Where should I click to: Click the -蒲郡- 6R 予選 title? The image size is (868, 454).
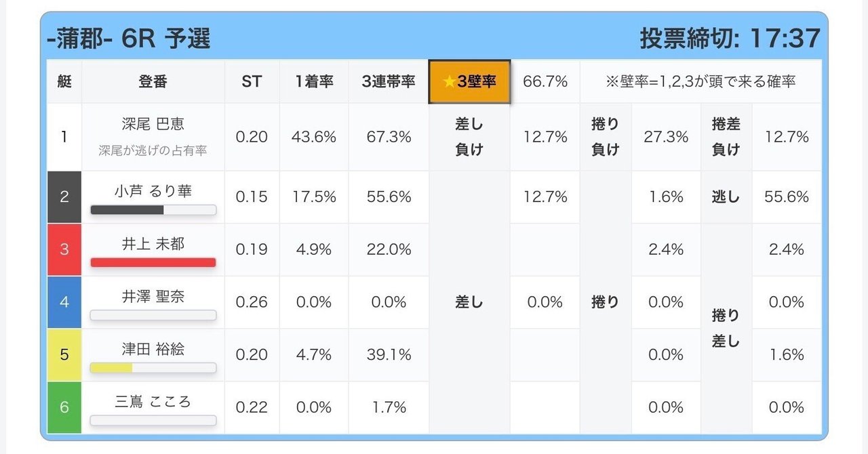(129, 39)
